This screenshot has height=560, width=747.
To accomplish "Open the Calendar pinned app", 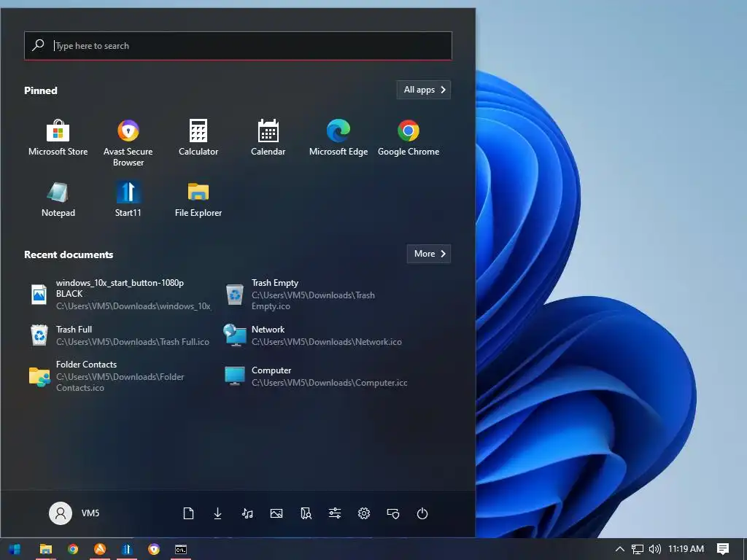I will coord(268,138).
